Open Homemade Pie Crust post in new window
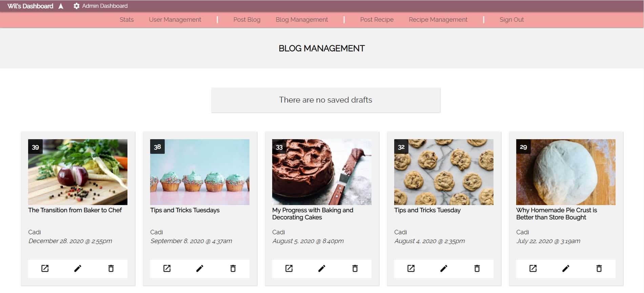Image resolution: width=644 pixels, height=293 pixels. click(x=533, y=269)
